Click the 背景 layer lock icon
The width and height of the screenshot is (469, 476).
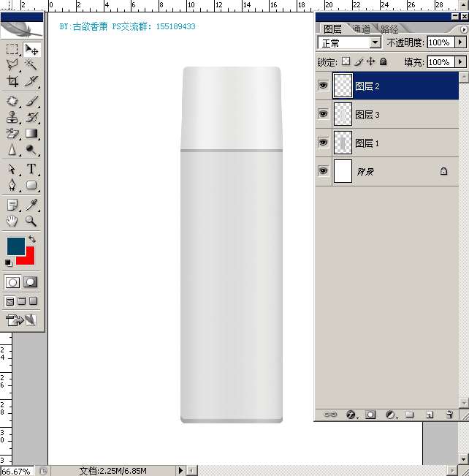(443, 171)
